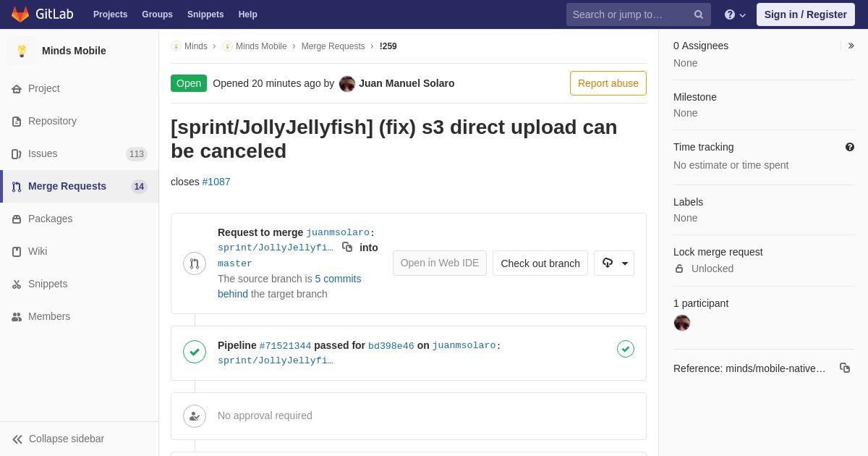Click the approval person icon
Screen dimensions: 868x456
[195, 416]
